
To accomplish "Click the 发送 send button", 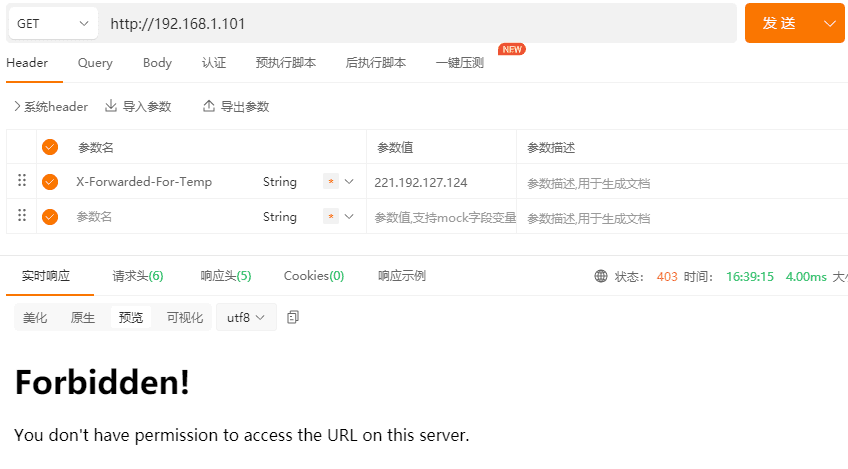I will [x=779, y=23].
